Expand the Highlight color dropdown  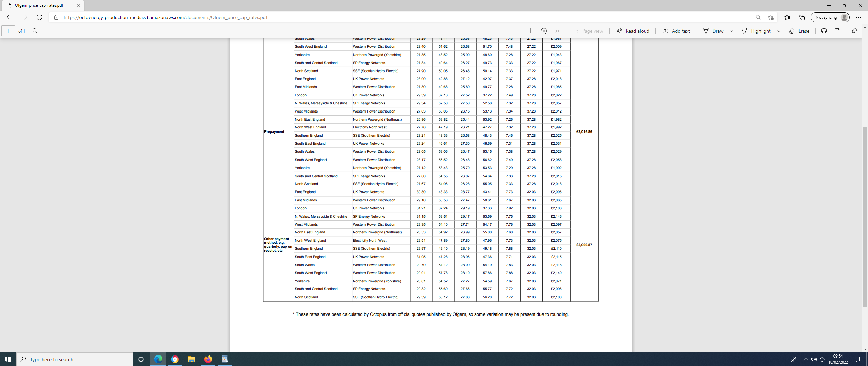coord(779,31)
